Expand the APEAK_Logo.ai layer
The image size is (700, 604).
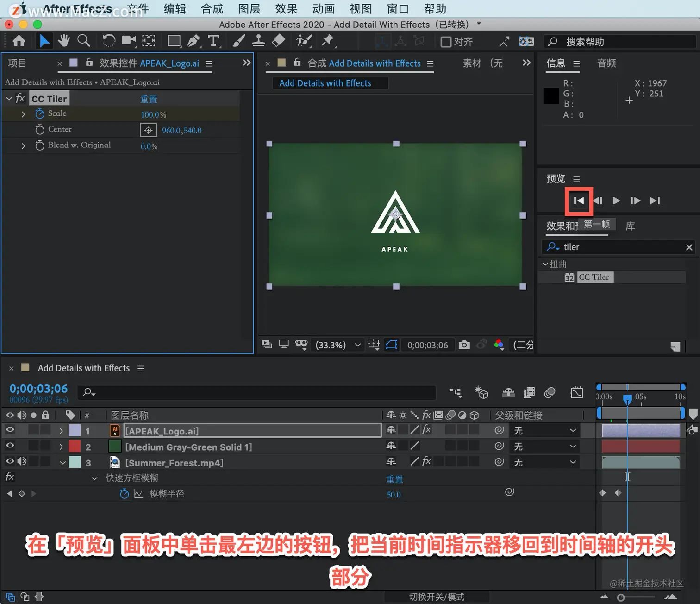pyautogui.click(x=61, y=431)
